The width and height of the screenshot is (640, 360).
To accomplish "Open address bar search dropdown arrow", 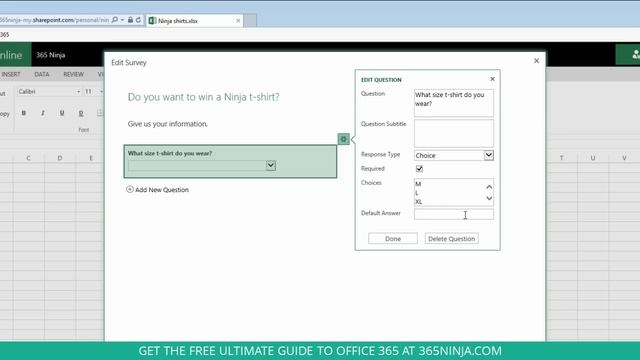I will [x=122, y=20].
